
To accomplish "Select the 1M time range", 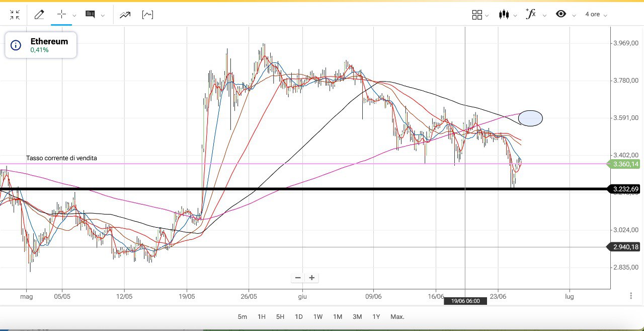I will point(338,317).
